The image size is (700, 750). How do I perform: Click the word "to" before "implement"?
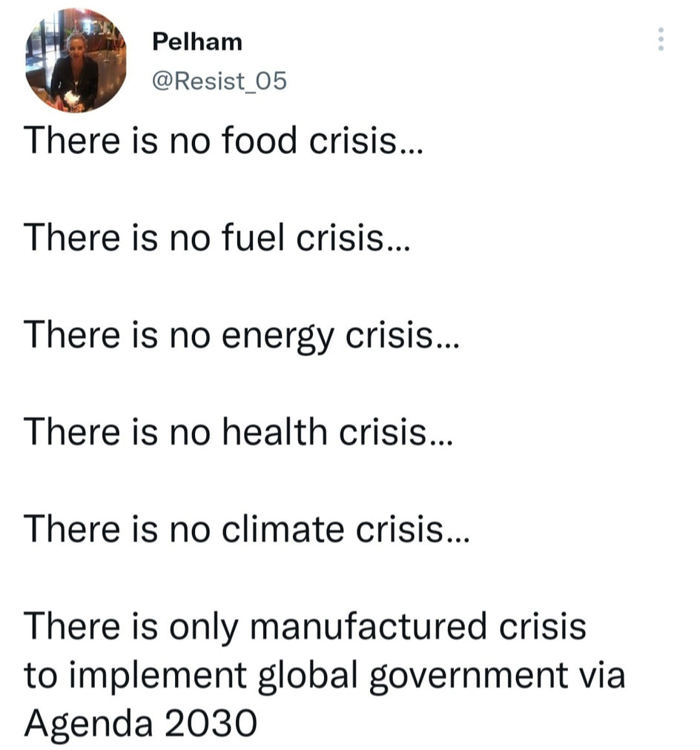pyautogui.click(x=38, y=676)
